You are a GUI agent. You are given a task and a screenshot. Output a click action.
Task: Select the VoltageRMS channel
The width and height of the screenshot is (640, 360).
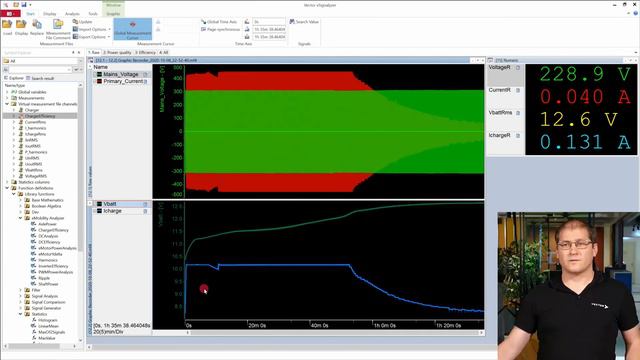coord(36,176)
